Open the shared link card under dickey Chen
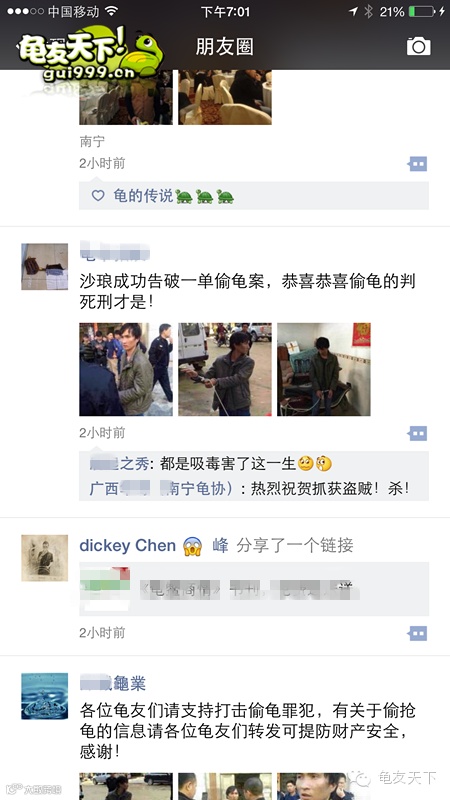The height and width of the screenshot is (800, 450). click(x=254, y=589)
